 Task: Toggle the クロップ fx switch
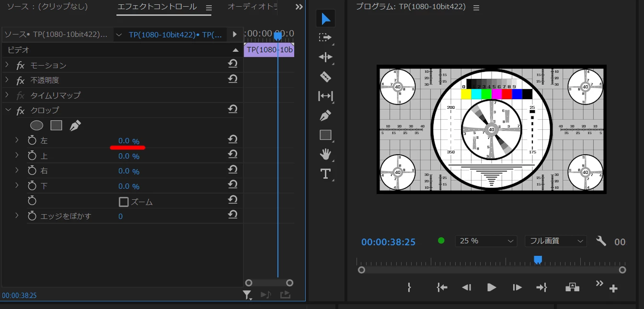20,111
